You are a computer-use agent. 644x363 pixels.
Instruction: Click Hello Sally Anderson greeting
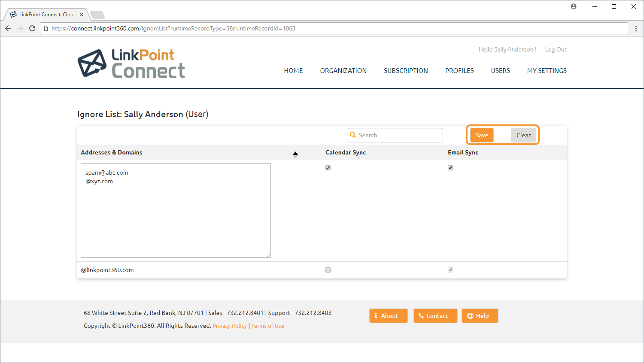click(507, 49)
